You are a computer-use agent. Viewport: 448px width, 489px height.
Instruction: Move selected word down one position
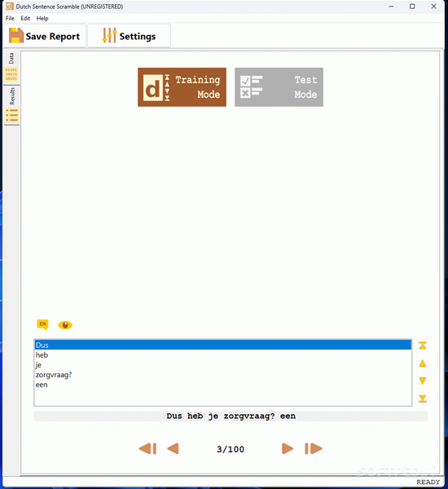(x=423, y=381)
